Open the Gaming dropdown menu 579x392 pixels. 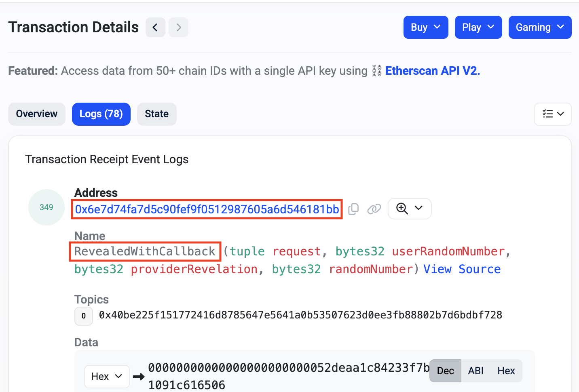(539, 27)
